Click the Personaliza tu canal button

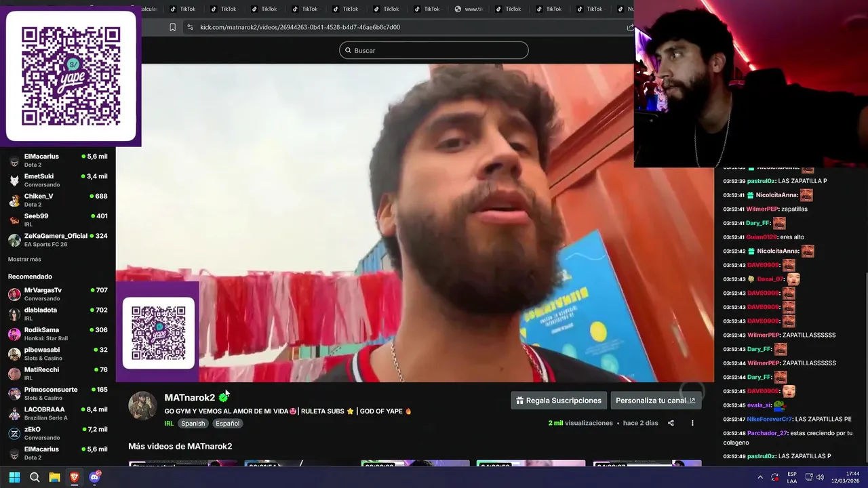coord(655,401)
